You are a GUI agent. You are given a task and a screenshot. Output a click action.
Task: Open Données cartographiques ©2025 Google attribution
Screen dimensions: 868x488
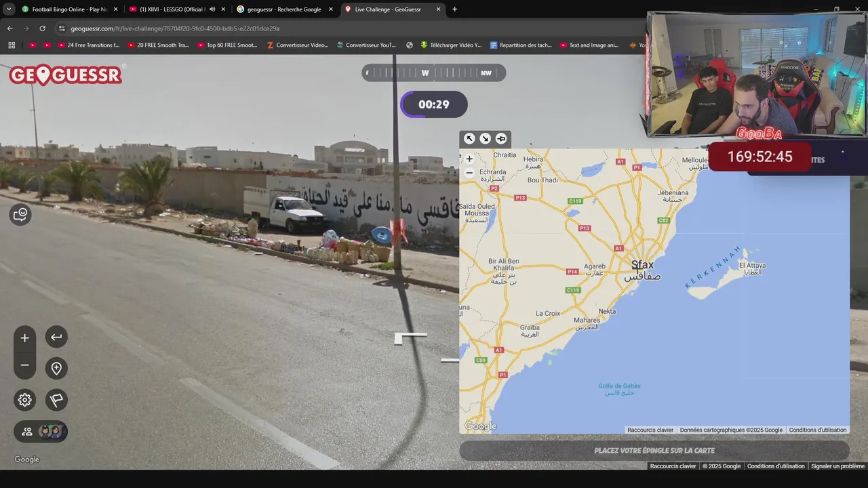point(731,430)
